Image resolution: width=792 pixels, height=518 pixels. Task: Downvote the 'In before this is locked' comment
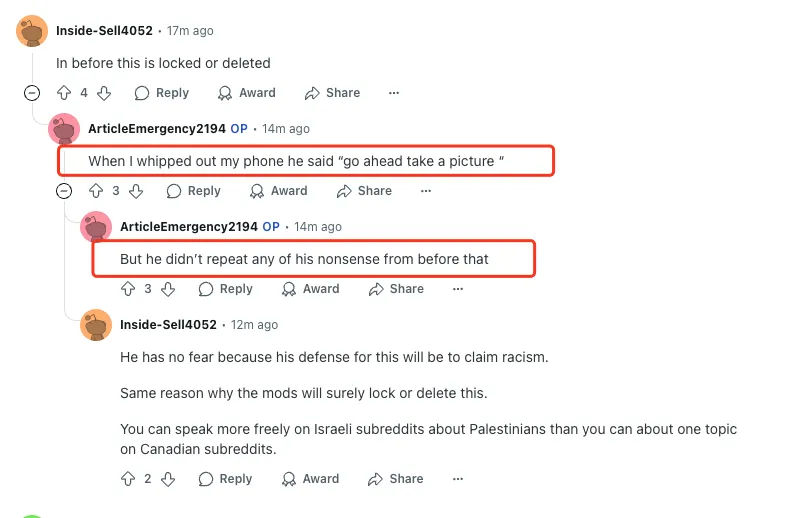[x=104, y=93]
